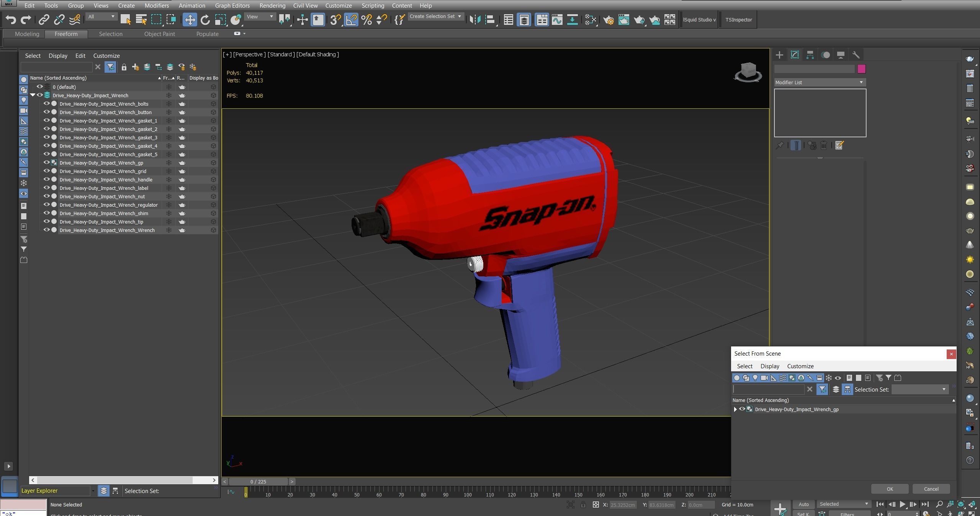
Task: Toggle freeze for Drive_Heavy-Duty_Impact_Wrench_grid
Action: [x=169, y=171]
